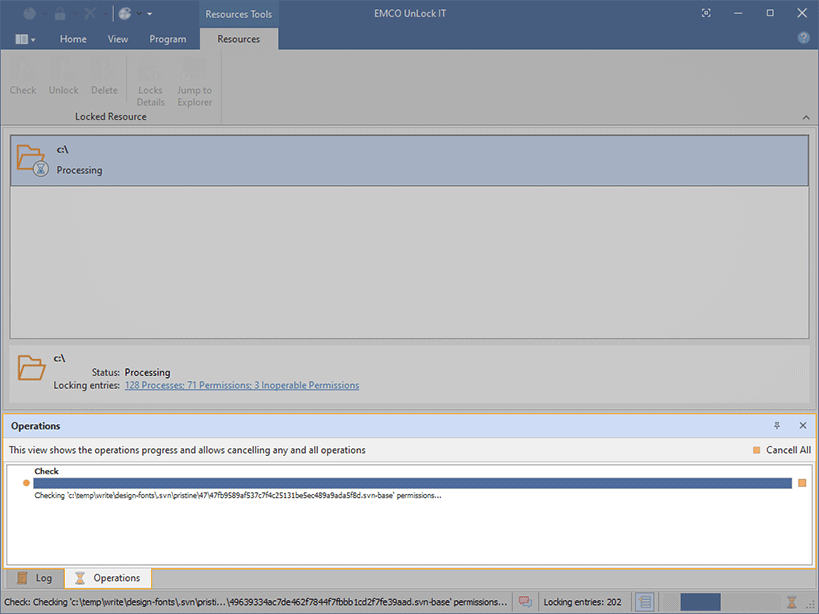Image resolution: width=819 pixels, height=614 pixels.
Task: Click the list view icon in status bar
Action: [x=646, y=602]
